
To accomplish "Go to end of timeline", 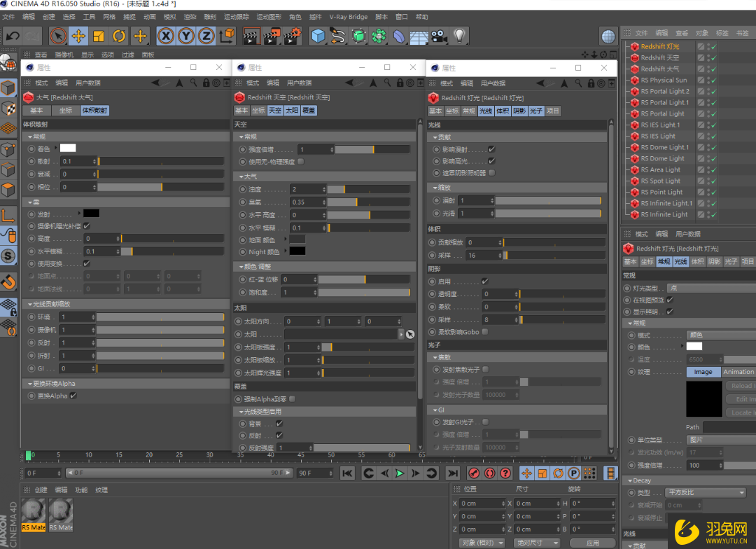I will (452, 473).
